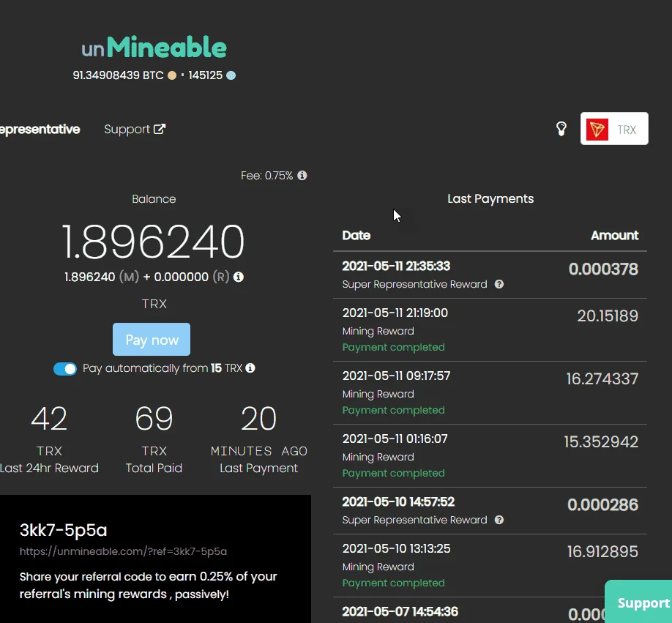
Task: Select payment row 2021-05-11 21:19:00
Action: 490,330
